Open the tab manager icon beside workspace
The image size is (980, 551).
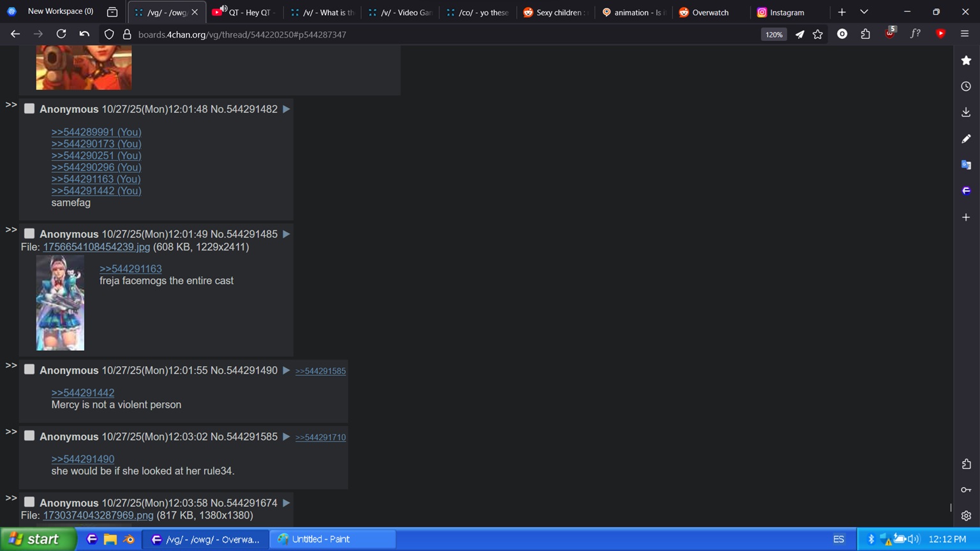(112, 12)
